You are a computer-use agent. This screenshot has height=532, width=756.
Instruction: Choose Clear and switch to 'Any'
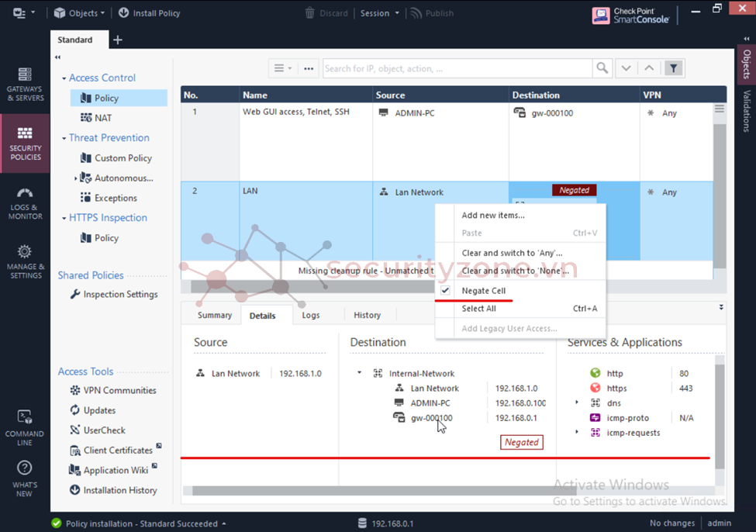(521, 253)
